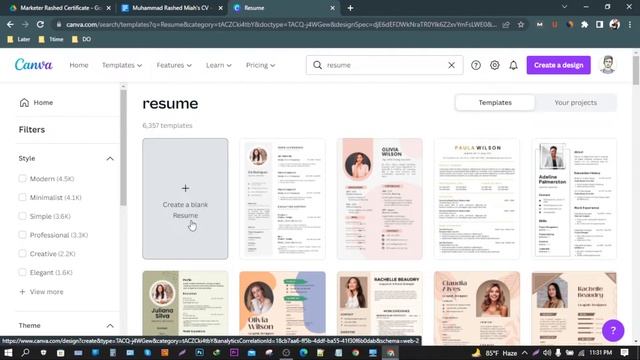Bookmark this page with star icon

click(521, 24)
